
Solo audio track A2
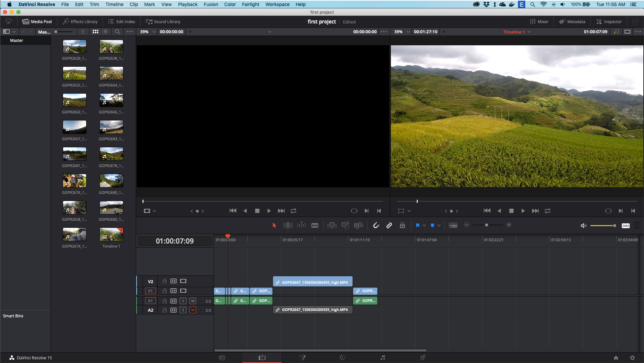183,310
